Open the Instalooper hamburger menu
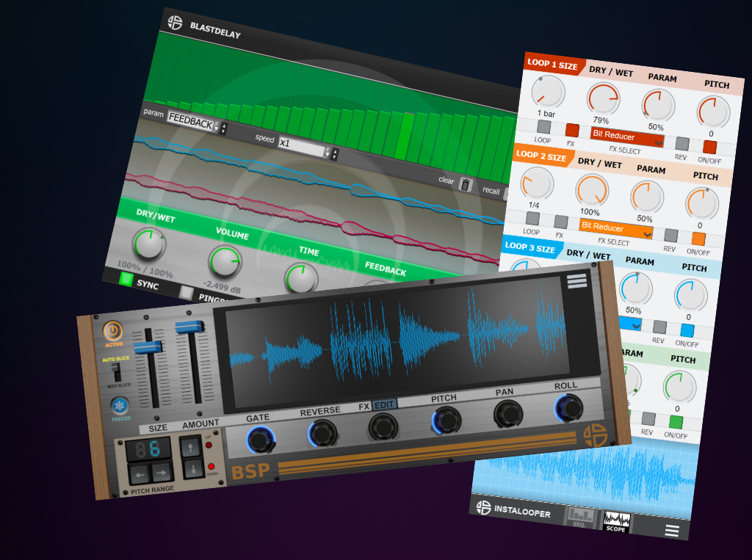 [x=671, y=531]
